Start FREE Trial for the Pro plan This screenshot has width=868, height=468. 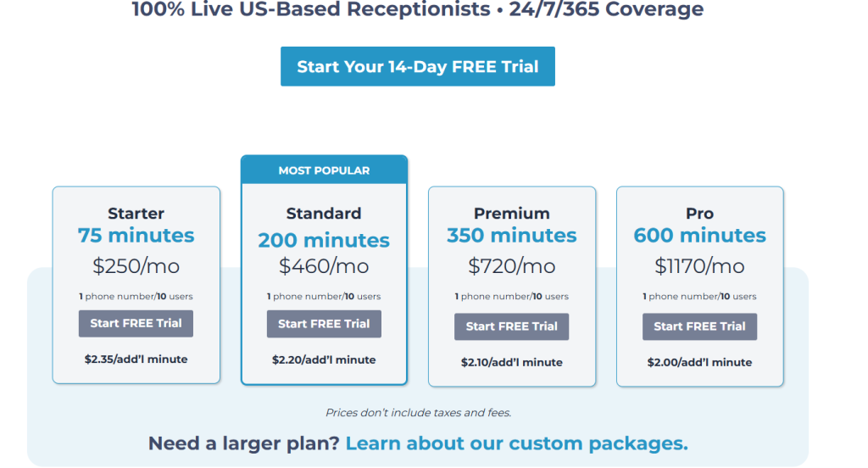coord(699,326)
